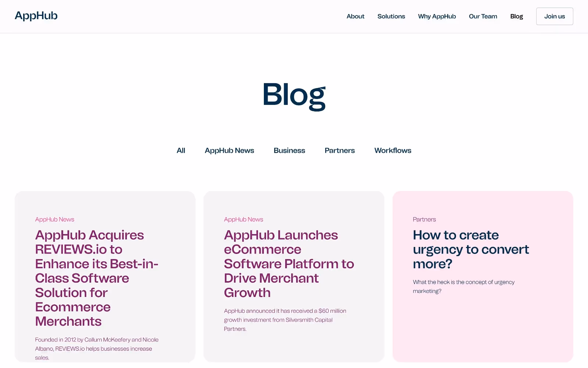The width and height of the screenshot is (588, 368).
Task: Click 'What the heck is the concept' excerpt
Action: (464, 286)
